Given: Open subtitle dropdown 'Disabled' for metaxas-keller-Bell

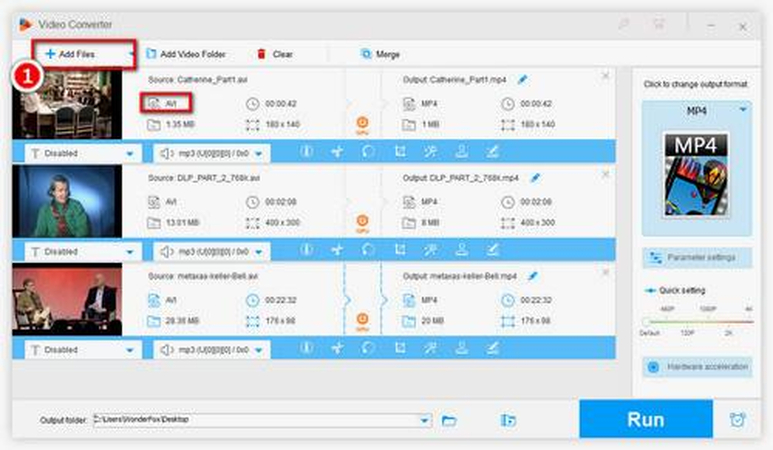Looking at the screenshot, I should [x=83, y=349].
